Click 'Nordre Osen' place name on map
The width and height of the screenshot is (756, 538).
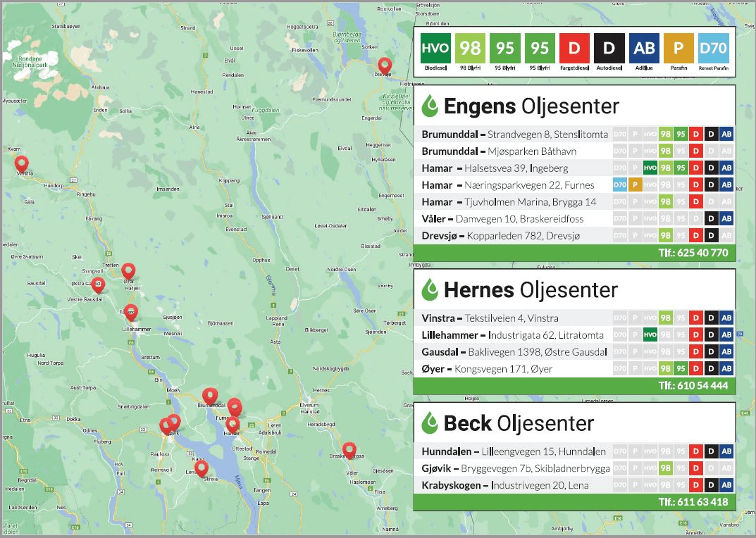click(341, 270)
